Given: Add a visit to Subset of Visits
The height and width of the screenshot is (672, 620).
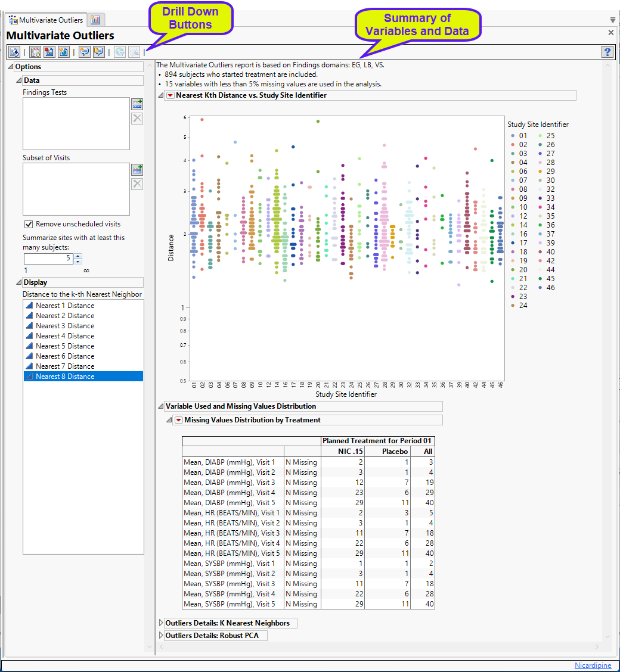Looking at the screenshot, I should (x=137, y=170).
